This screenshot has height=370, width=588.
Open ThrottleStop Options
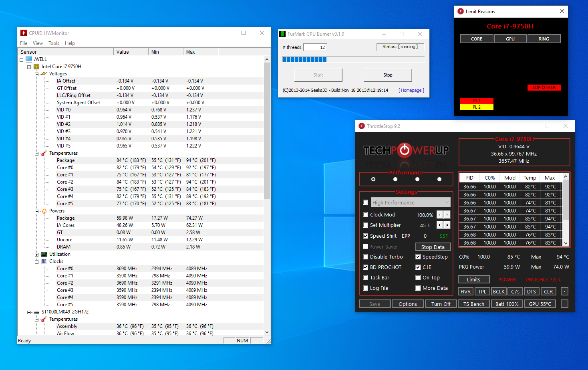408,304
